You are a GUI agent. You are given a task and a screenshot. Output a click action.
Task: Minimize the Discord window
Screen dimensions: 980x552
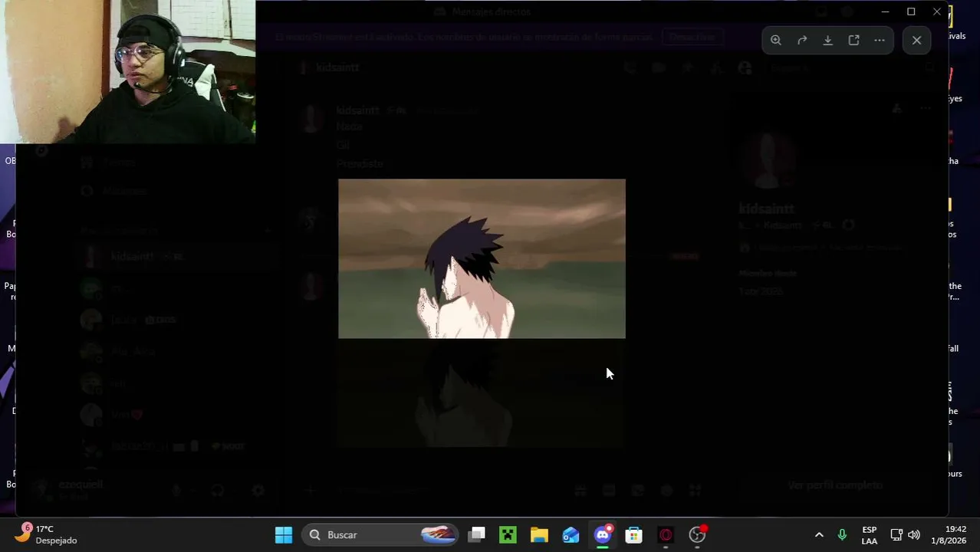pyautogui.click(x=885, y=11)
